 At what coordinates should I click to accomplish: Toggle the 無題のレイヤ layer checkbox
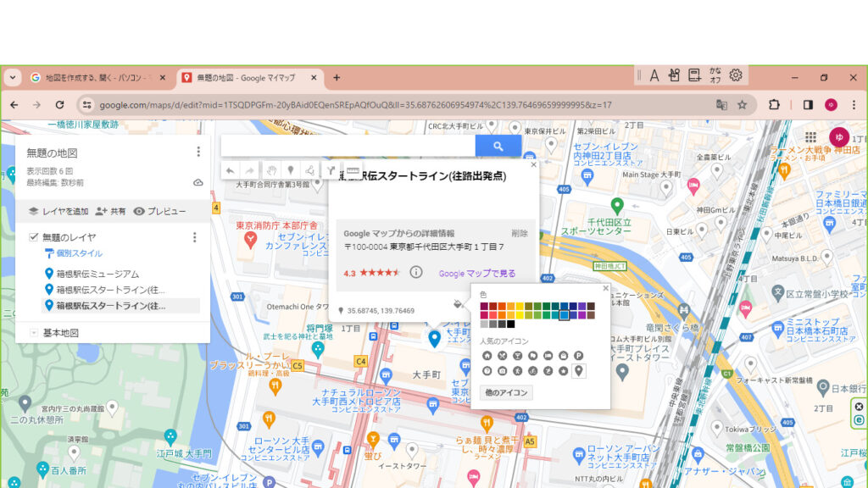[34, 237]
